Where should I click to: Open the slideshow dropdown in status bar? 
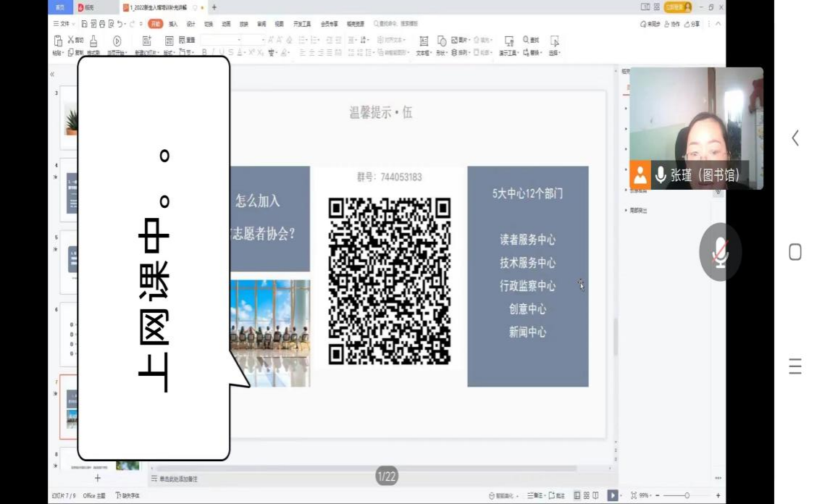(x=621, y=495)
